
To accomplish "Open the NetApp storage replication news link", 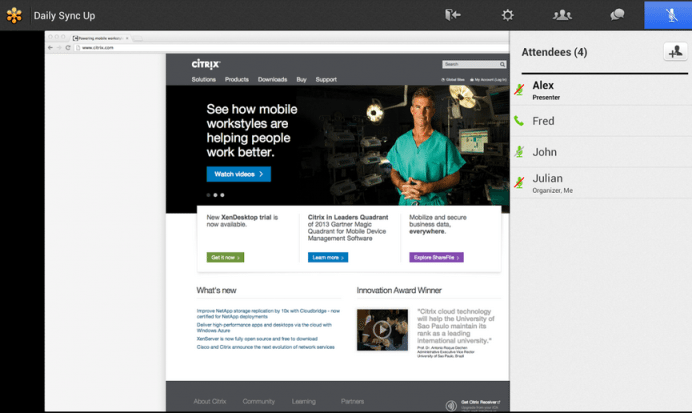I will coord(268,314).
